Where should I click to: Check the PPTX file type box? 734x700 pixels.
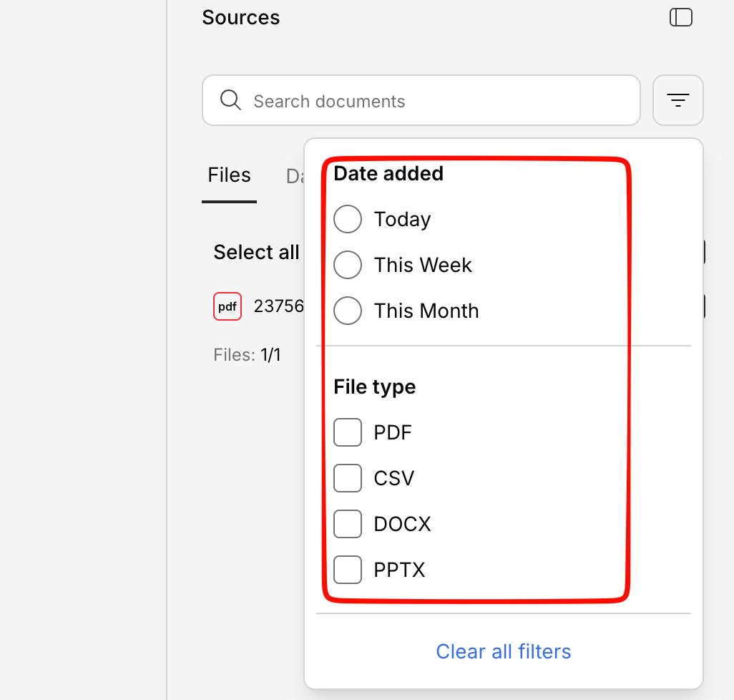(348, 570)
